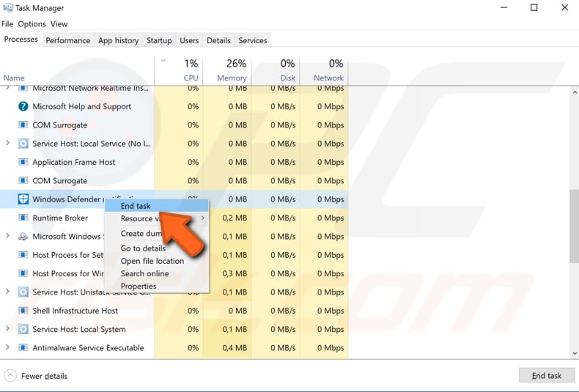
Task: Open Resource values submenu arrow
Action: (203, 218)
